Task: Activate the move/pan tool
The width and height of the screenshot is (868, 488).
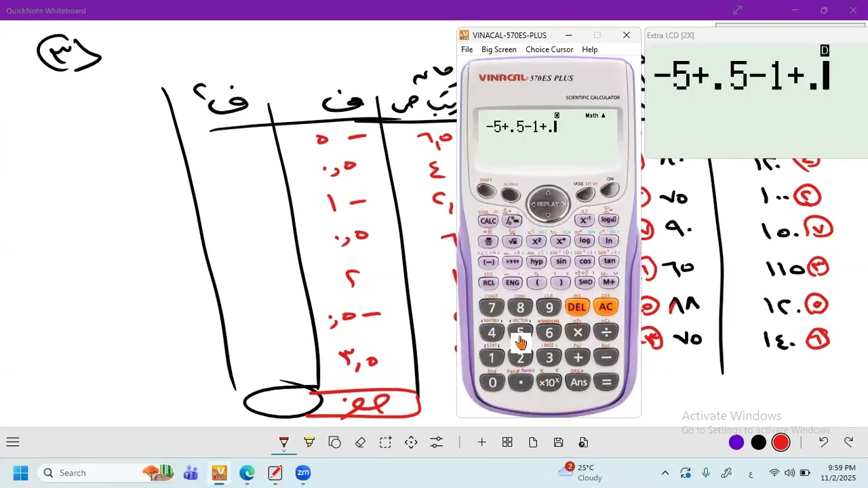Action: [x=411, y=443]
